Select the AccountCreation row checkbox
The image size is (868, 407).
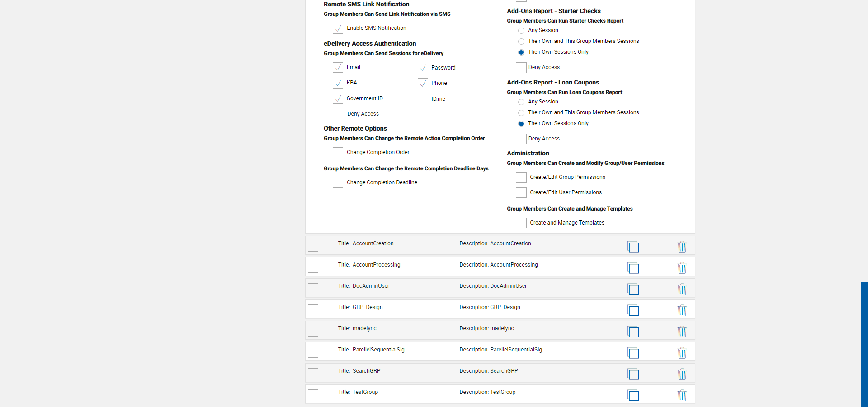pos(313,246)
